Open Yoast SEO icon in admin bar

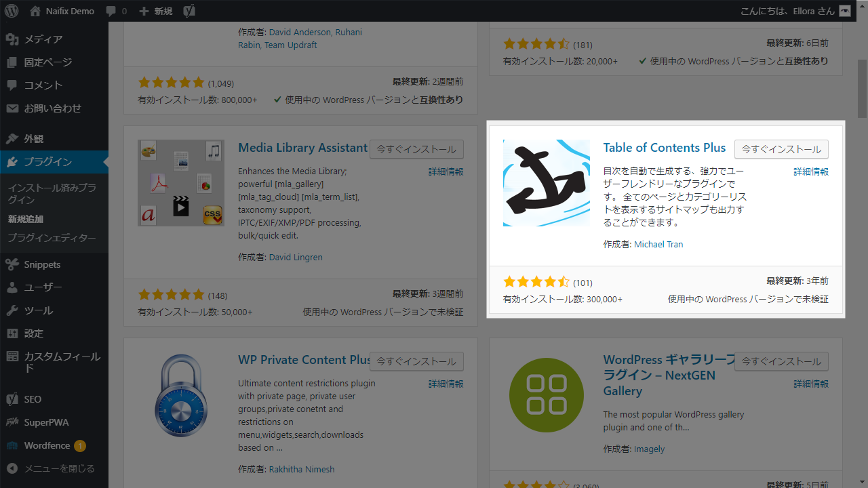[x=190, y=11]
